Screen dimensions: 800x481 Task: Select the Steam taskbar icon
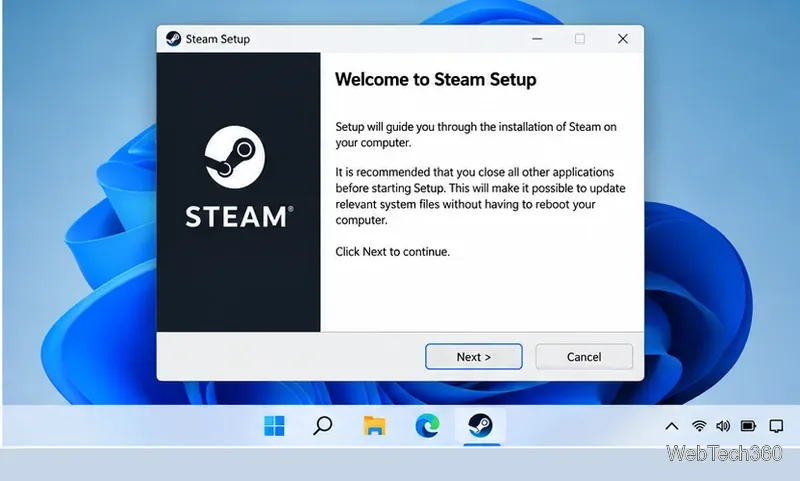click(481, 425)
